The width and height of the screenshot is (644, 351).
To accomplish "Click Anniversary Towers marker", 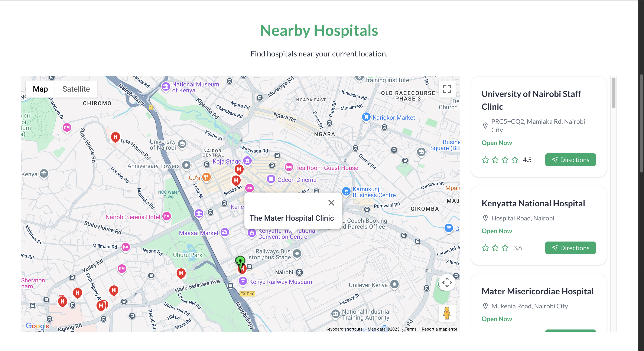I will (186, 165).
